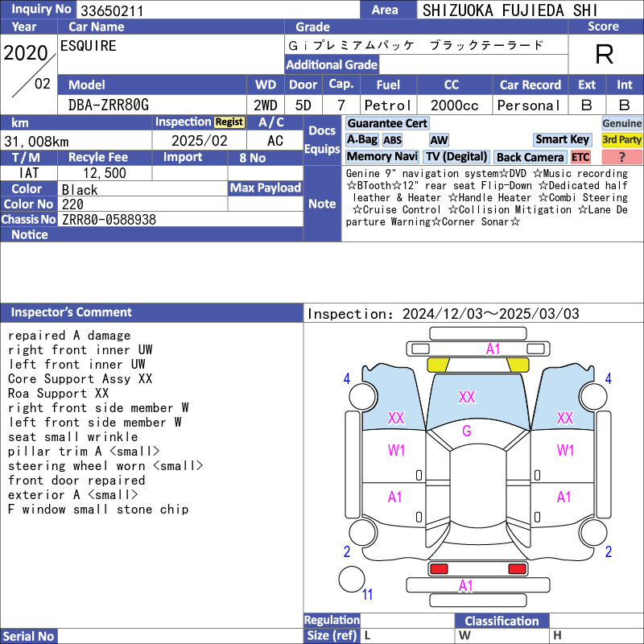Open the Inspector's Comment section header
The height and width of the screenshot is (644, 644).
point(71,312)
